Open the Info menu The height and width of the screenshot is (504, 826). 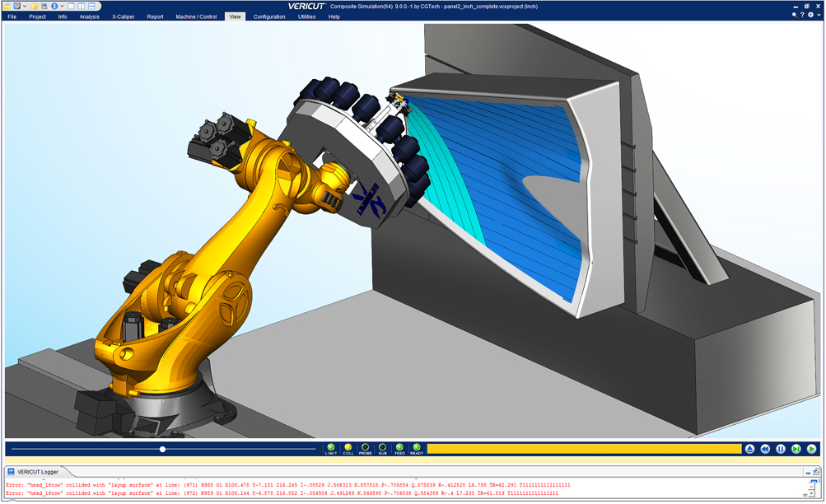tap(63, 16)
